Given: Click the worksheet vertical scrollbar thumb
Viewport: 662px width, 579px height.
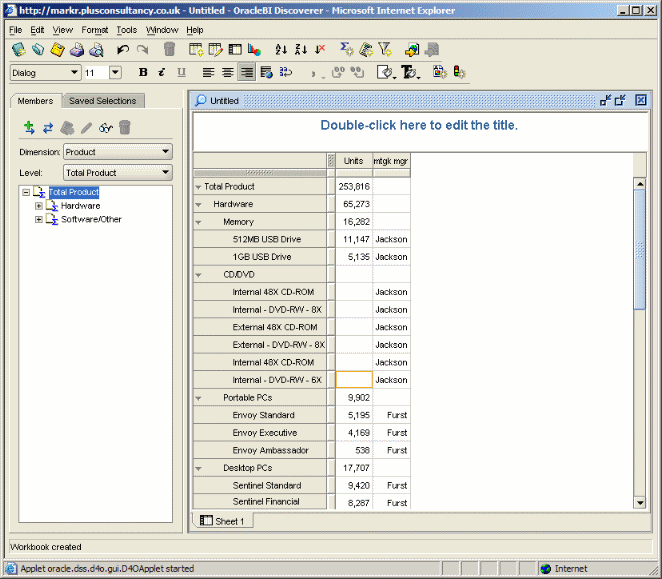Looking at the screenshot, I should click(640, 249).
